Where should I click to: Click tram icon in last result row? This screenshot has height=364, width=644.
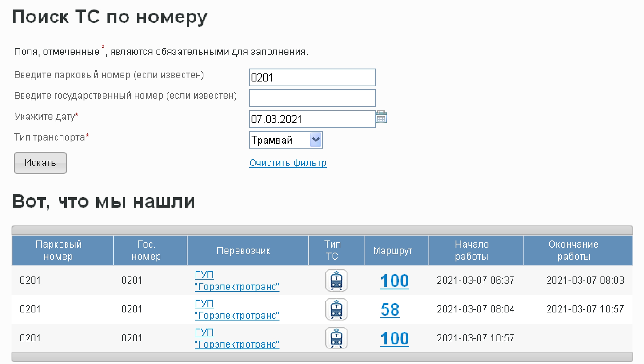coord(336,338)
